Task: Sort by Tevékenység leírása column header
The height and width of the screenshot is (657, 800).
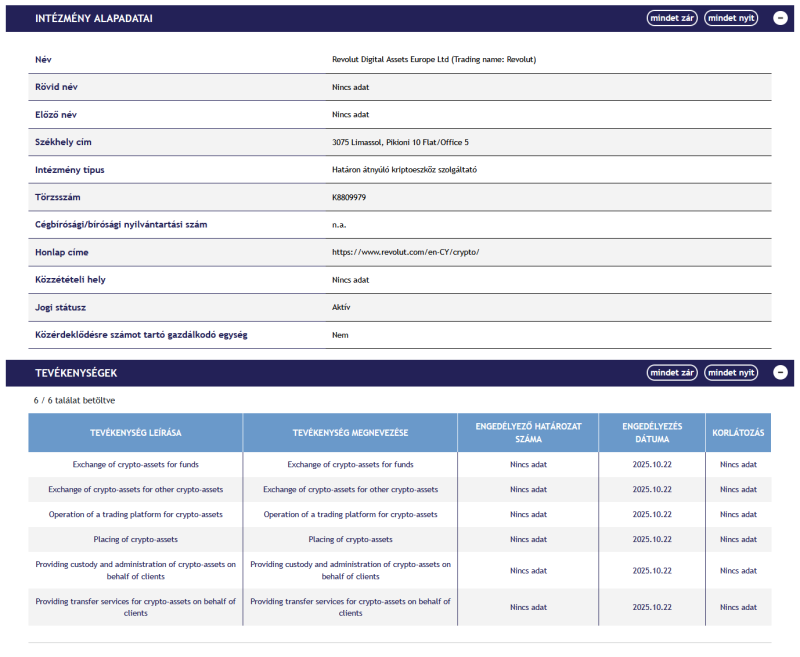Action: pos(136,433)
